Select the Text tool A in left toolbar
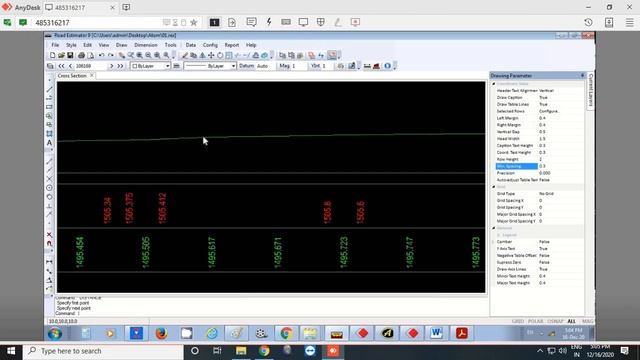Image resolution: width=640 pixels, height=360 pixels. click(x=49, y=143)
